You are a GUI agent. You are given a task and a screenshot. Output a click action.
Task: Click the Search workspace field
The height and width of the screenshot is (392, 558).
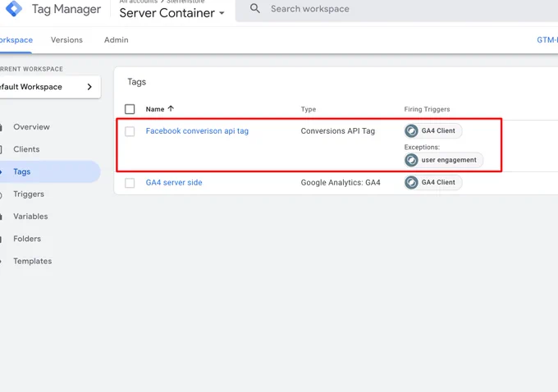(x=397, y=9)
